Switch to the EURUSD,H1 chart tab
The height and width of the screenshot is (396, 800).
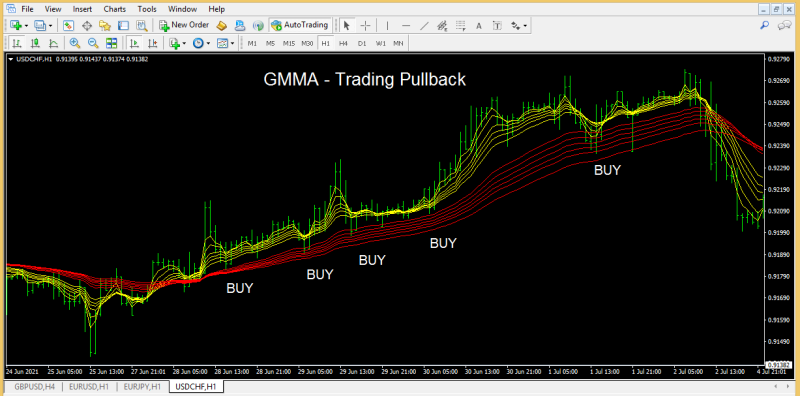pyautogui.click(x=89, y=387)
